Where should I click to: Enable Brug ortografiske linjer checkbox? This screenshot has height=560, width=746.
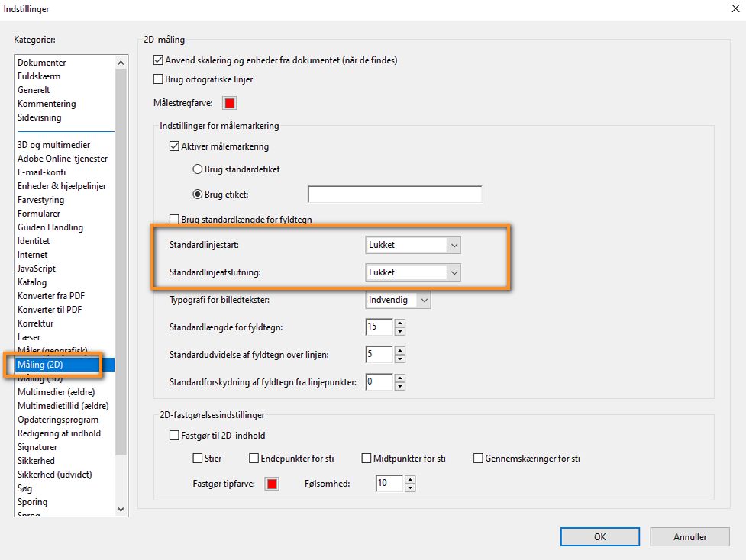pos(158,79)
